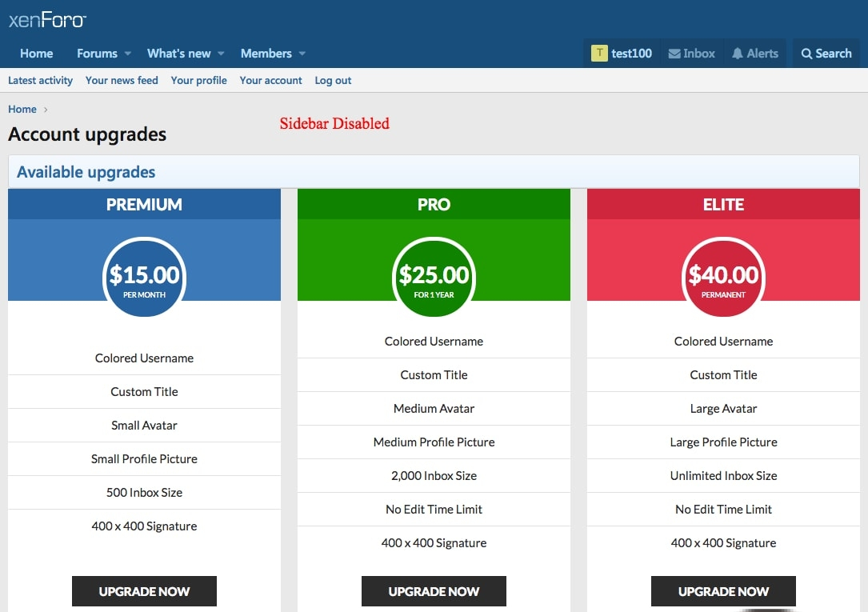The image size is (868, 612).
Task: Click the Log out link
Action: tap(333, 80)
